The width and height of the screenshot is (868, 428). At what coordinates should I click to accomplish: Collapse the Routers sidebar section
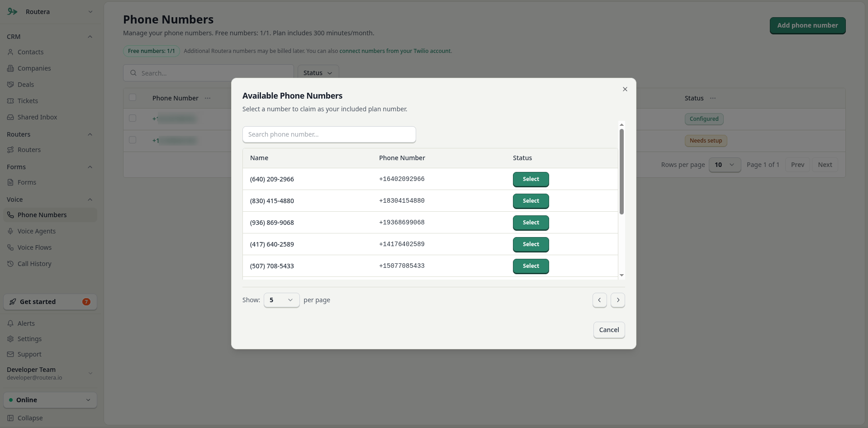pos(90,134)
